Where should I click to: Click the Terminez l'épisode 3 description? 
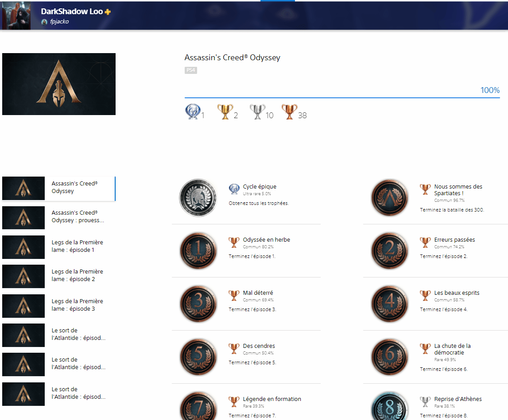tap(252, 309)
